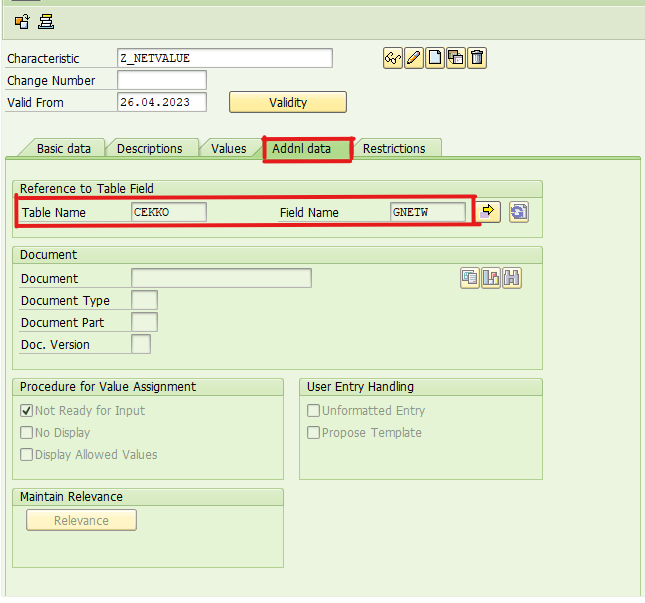Image resolution: width=645 pixels, height=603 pixels.
Task: Open the Descriptions tab
Action: tap(149, 148)
